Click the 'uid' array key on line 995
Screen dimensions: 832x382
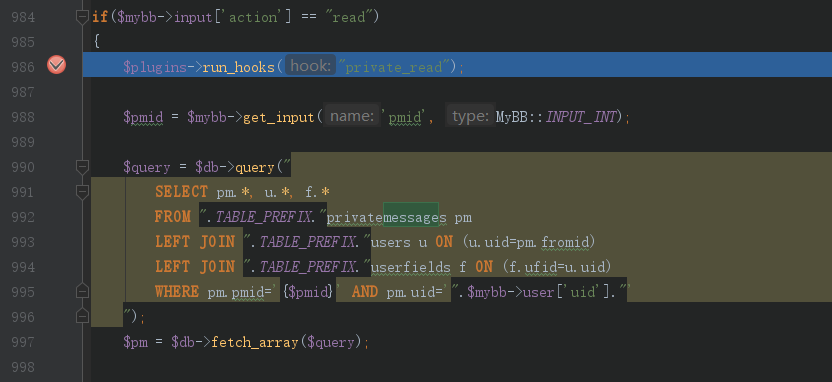(582, 292)
